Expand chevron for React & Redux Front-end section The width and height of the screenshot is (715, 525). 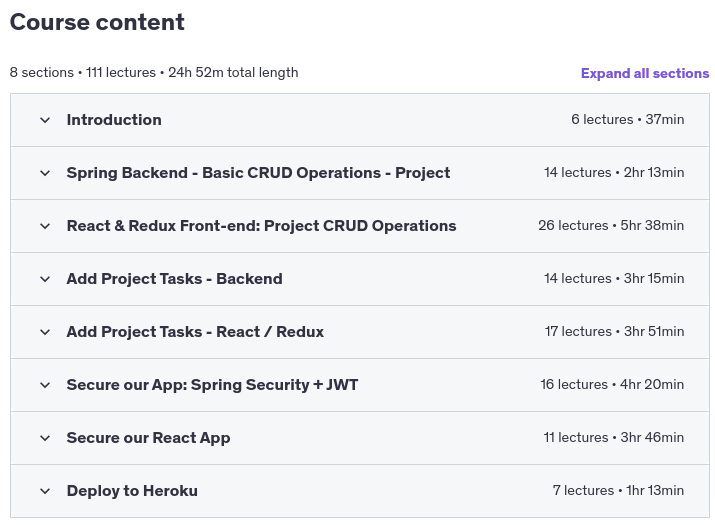[x=45, y=226]
